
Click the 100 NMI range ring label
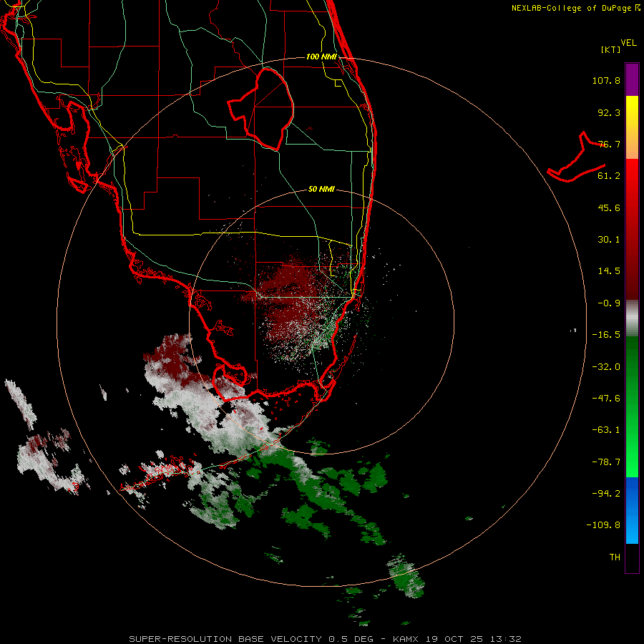(321, 57)
